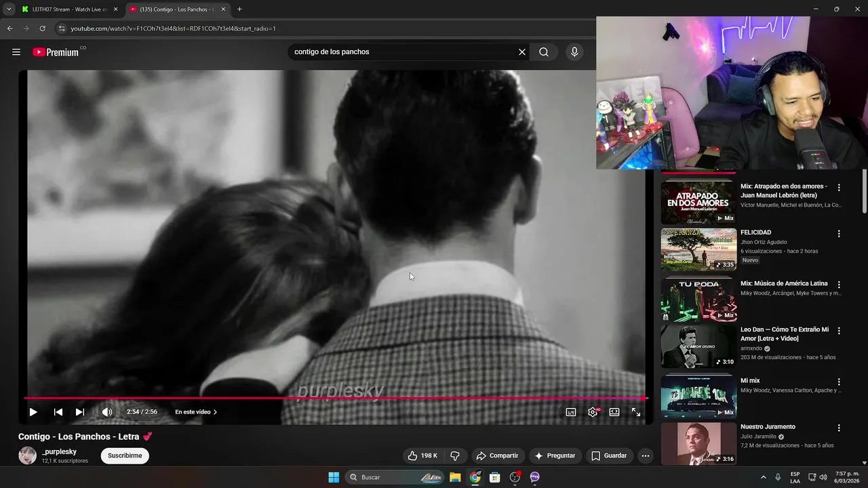
Task: Switch to theater mode view
Action: 614,412
